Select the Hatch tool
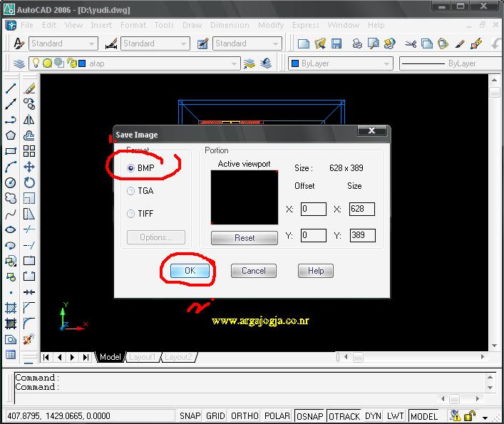This screenshot has width=504, height=424. 11,308
